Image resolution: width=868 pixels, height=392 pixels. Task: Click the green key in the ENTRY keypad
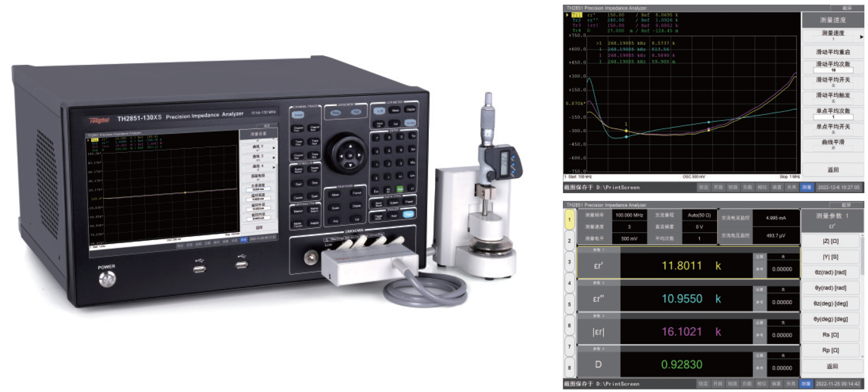coord(400,189)
